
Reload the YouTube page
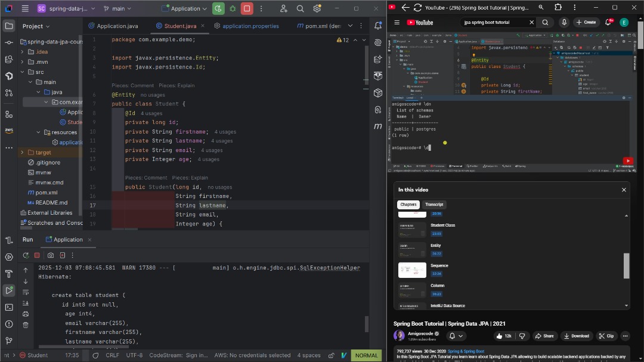click(x=417, y=7)
